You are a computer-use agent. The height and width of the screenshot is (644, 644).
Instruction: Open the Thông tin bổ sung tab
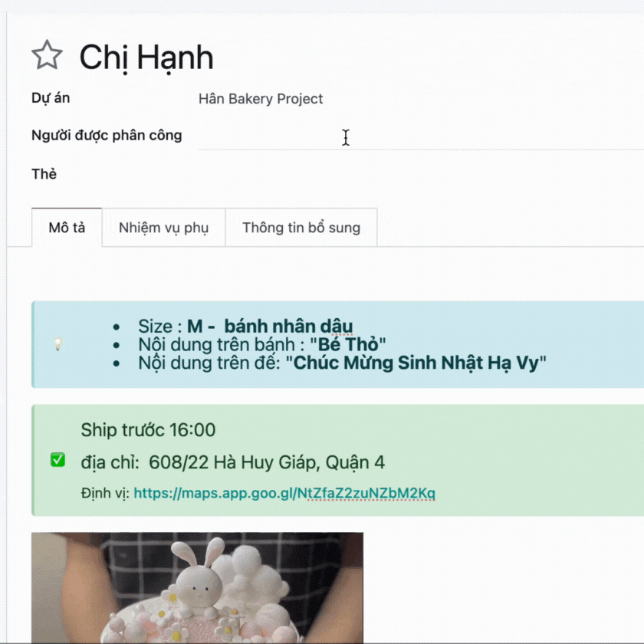click(x=301, y=228)
